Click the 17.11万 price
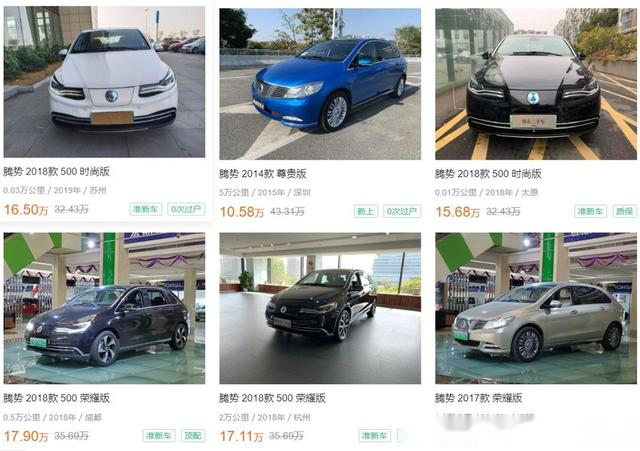 tap(241, 436)
